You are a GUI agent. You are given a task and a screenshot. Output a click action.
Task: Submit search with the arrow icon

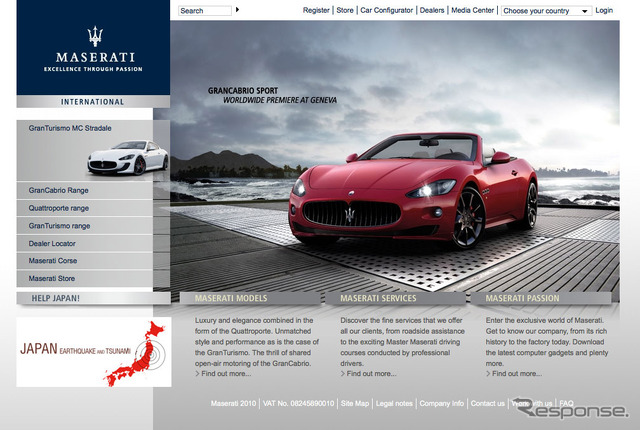pyautogui.click(x=238, y=10)
